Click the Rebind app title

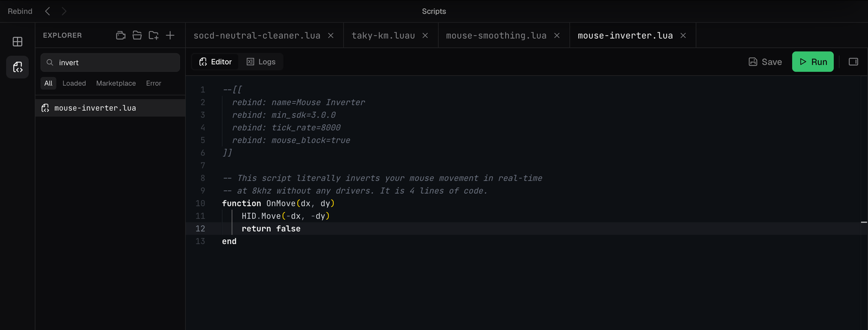click(20, 11)
